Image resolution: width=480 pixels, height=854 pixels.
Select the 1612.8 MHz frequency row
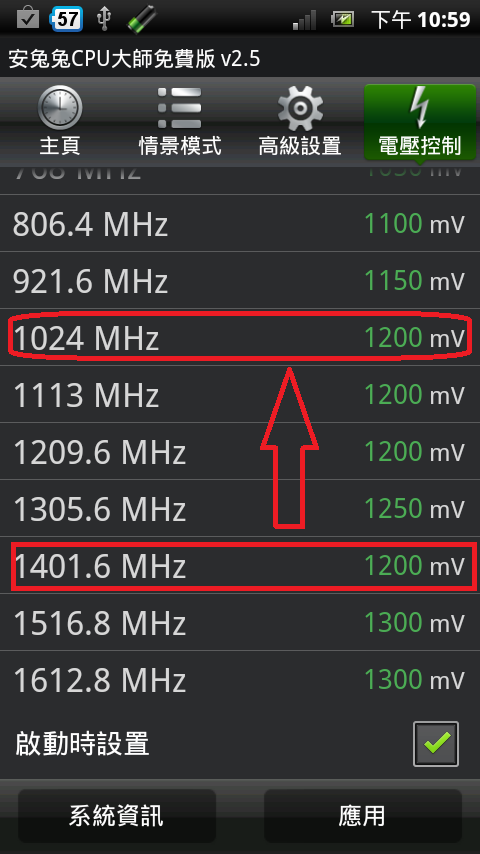(x=240, y=679)
